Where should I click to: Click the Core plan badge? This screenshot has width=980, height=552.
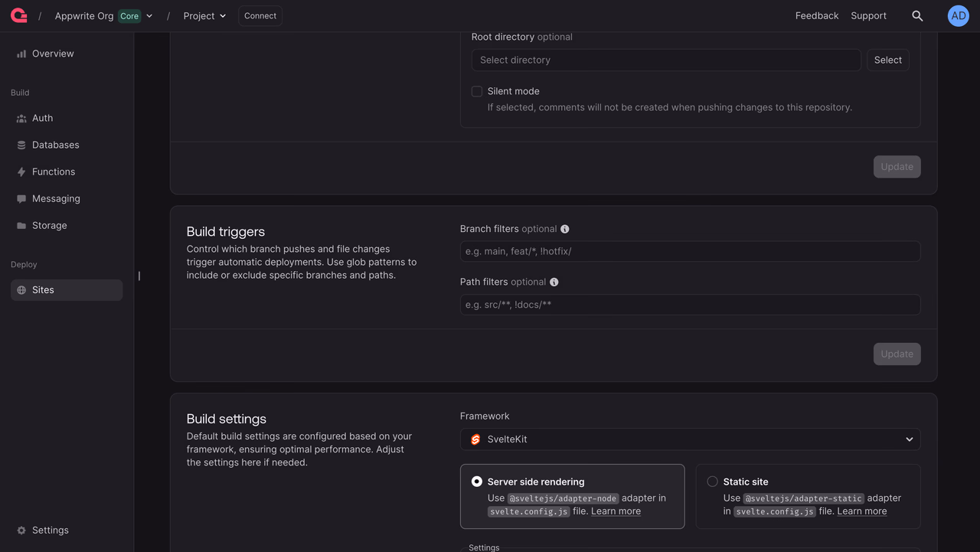[129, 15]
